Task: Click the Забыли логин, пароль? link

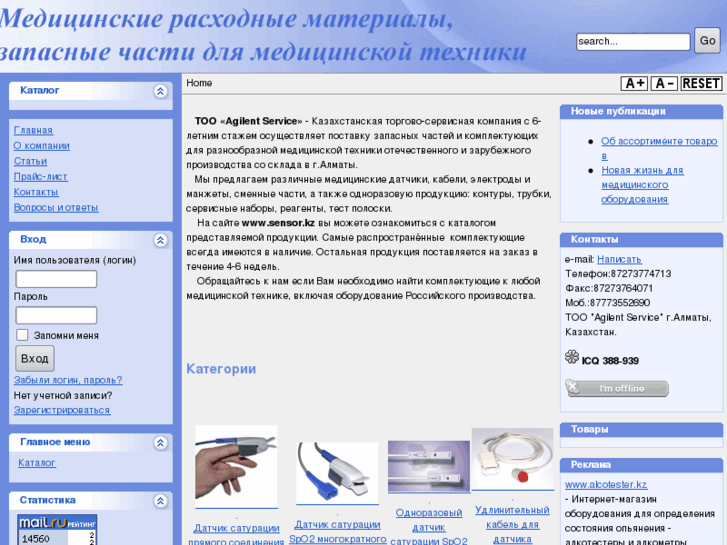Action: point(68,380)
